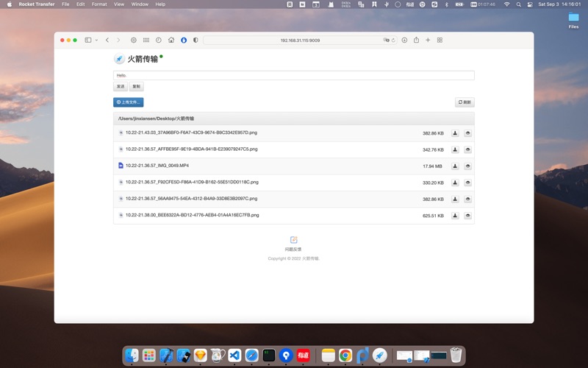Open the feedback edit icon
The height and width of the screenshot is (368, 588).
(293, 240)
